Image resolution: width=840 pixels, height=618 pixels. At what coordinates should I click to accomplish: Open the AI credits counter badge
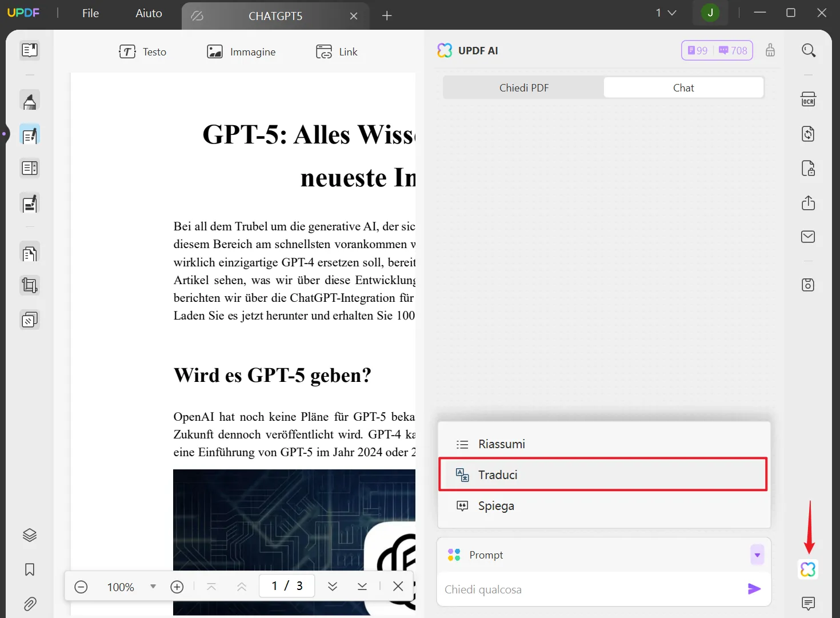coord(717,50)
